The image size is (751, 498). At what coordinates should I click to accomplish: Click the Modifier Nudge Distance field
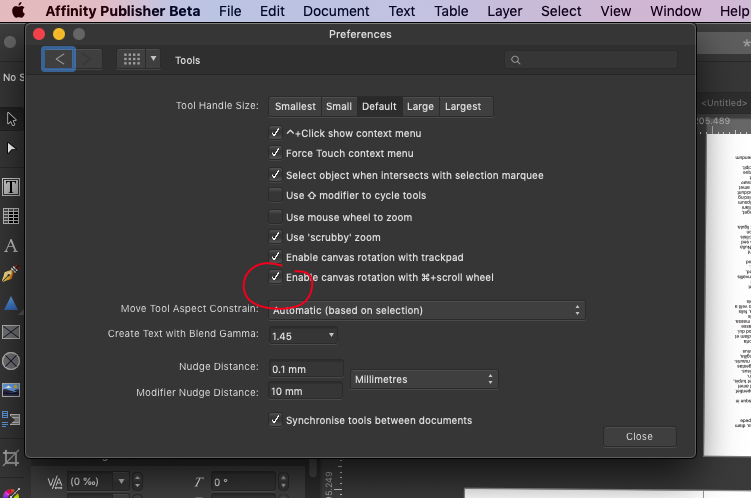pos(306,391)
